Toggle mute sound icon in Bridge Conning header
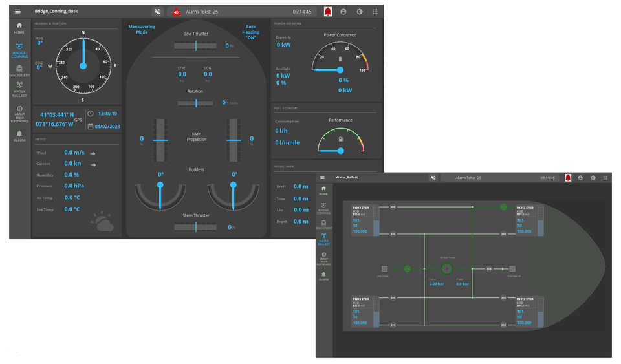 [x=157, y=12]
